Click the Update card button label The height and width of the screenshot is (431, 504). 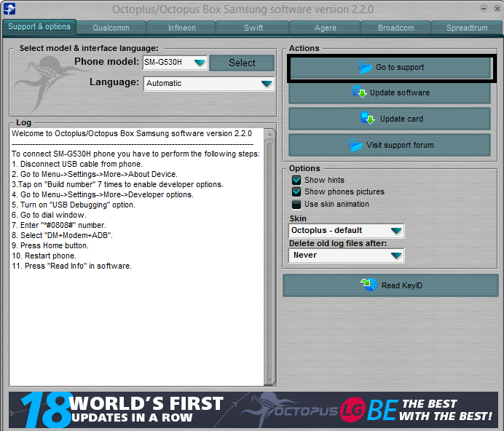point(401,119)
